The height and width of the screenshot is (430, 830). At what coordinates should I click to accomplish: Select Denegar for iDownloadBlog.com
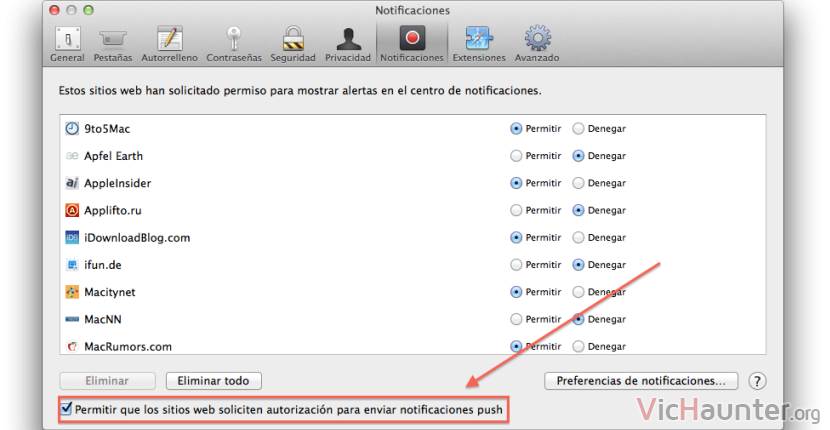[x=578, y=238]
